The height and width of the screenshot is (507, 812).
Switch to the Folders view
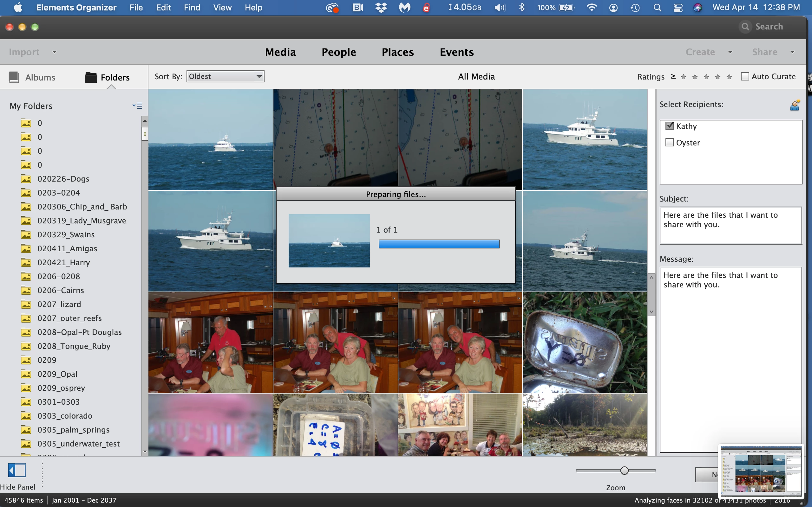pyautogui.click(x=108, y=77)
